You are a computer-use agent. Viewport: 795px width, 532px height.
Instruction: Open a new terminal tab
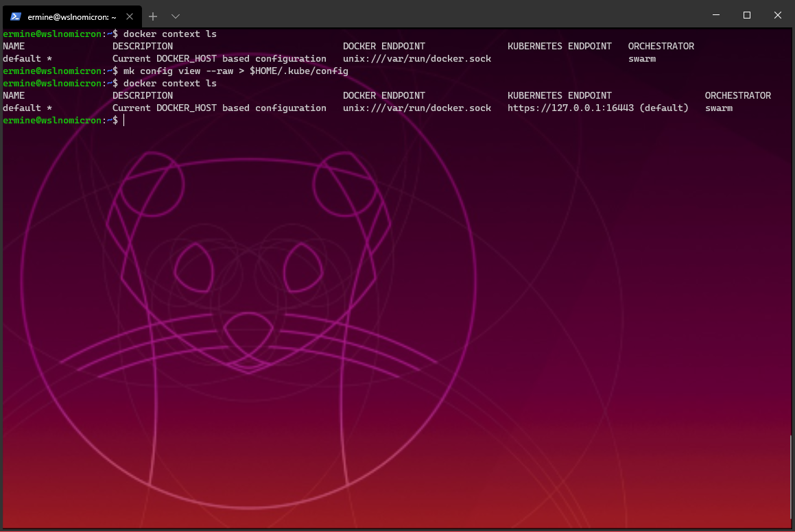[x=152, y=15]
